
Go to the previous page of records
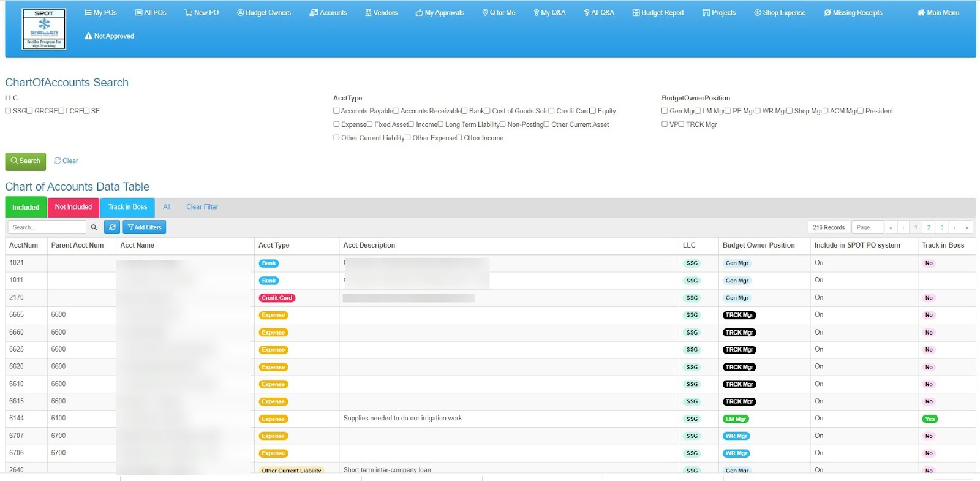[903, 227]
